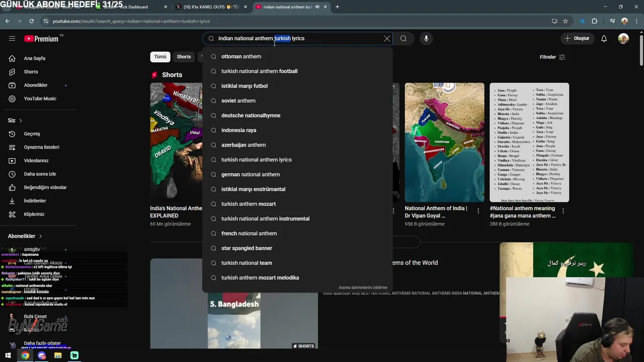
Task: Click the magnifier search button
Action: [404, 39]
